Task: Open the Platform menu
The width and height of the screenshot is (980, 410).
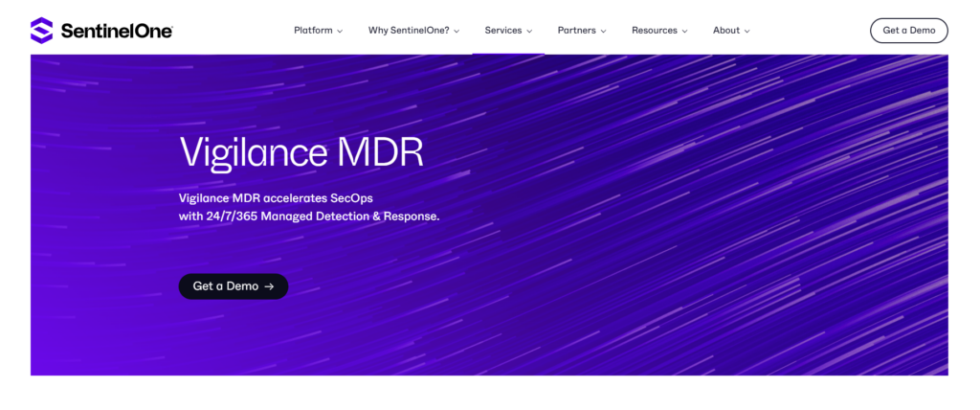Action: click(x=313, y=31)
